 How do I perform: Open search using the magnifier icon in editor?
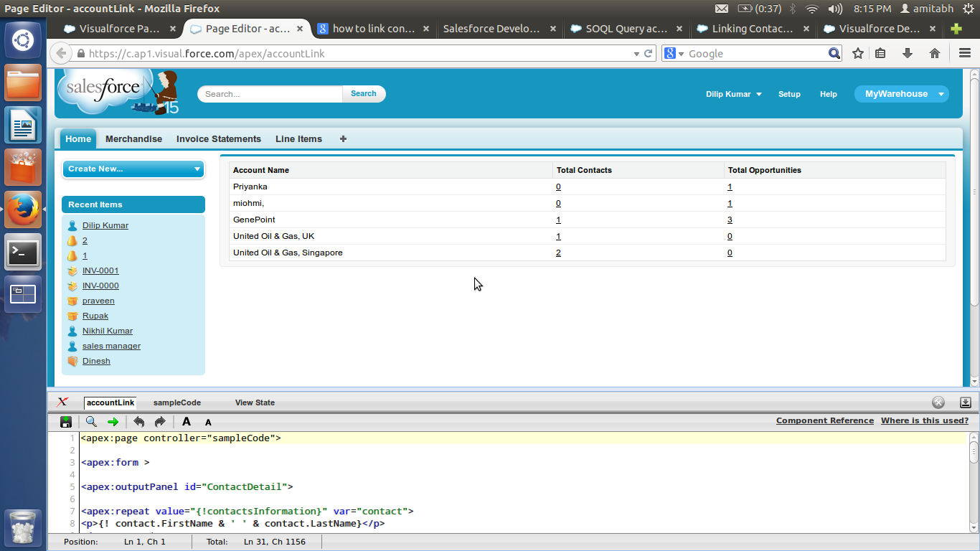(x=91, y=422)
